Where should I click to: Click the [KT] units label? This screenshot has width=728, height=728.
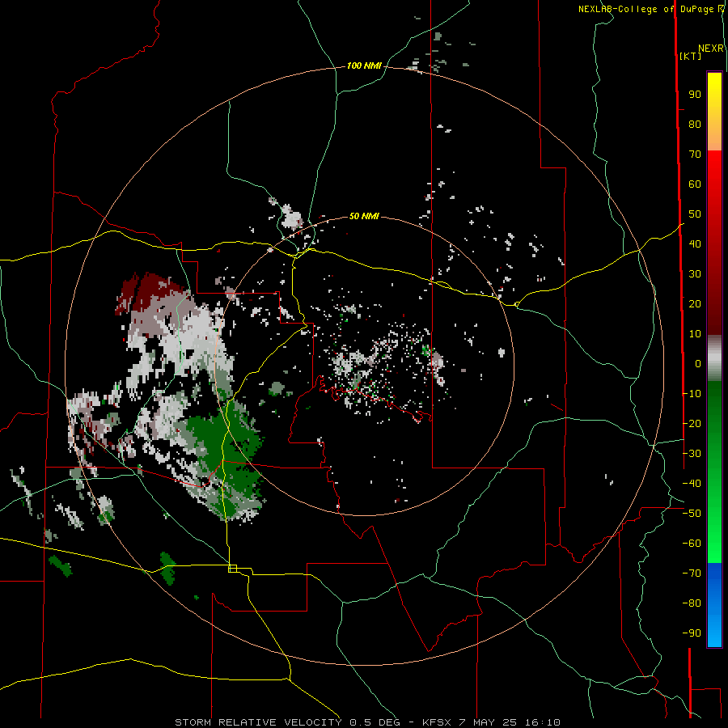[691, 56]
